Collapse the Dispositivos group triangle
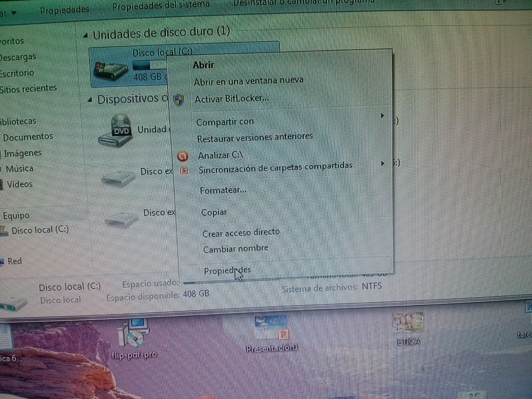 point(90,100)
